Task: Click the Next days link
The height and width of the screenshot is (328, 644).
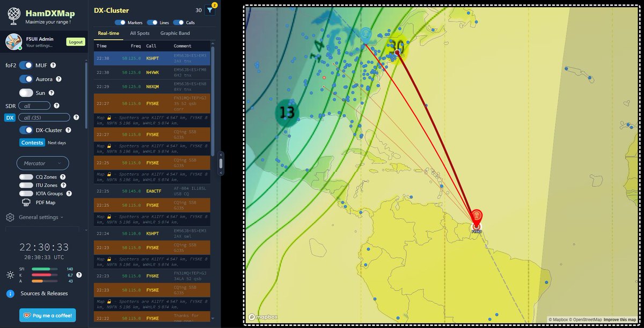Action: [57, 143]
